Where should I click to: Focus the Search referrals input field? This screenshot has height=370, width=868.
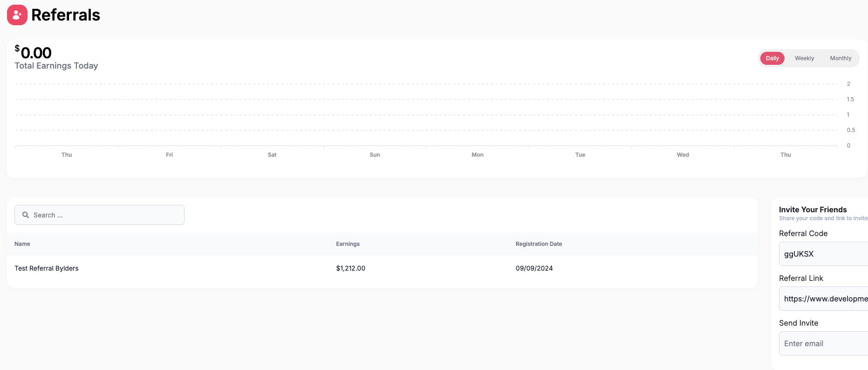pyautogui.click(x=99, y=215)
